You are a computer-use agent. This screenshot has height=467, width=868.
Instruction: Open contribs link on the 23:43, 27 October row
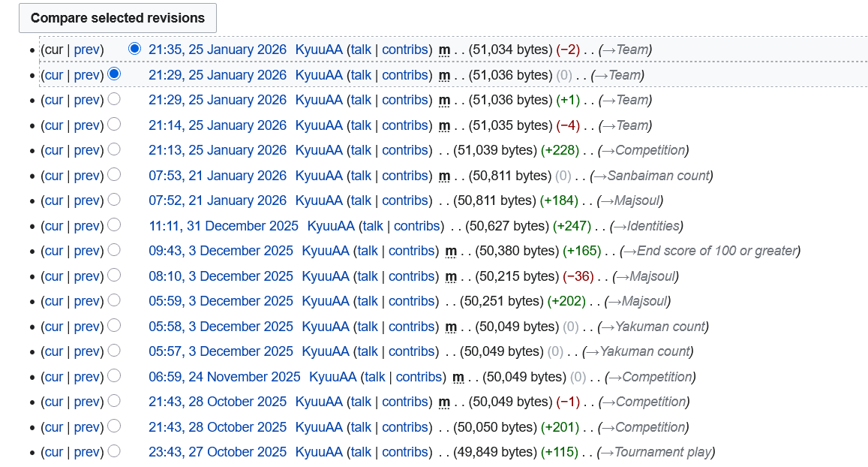click(405, 452)
